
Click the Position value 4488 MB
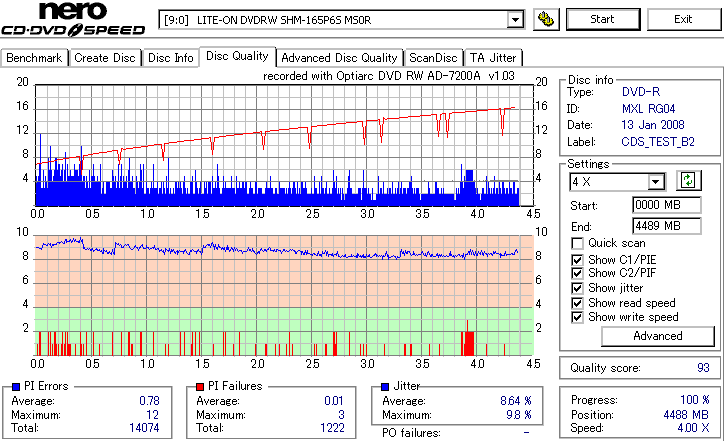(686, 415)
